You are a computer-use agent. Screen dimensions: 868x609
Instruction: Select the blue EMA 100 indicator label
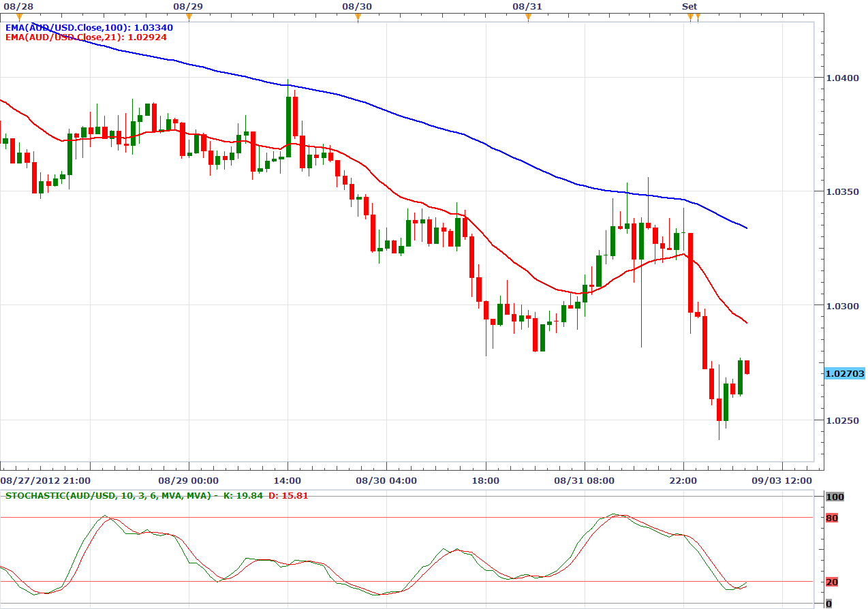point(89,28)
